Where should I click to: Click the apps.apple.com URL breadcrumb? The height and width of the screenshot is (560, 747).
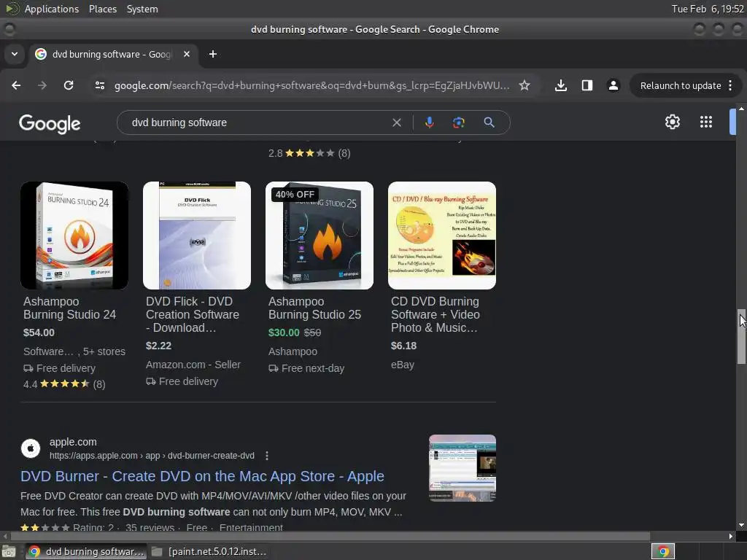coord(152,456)
